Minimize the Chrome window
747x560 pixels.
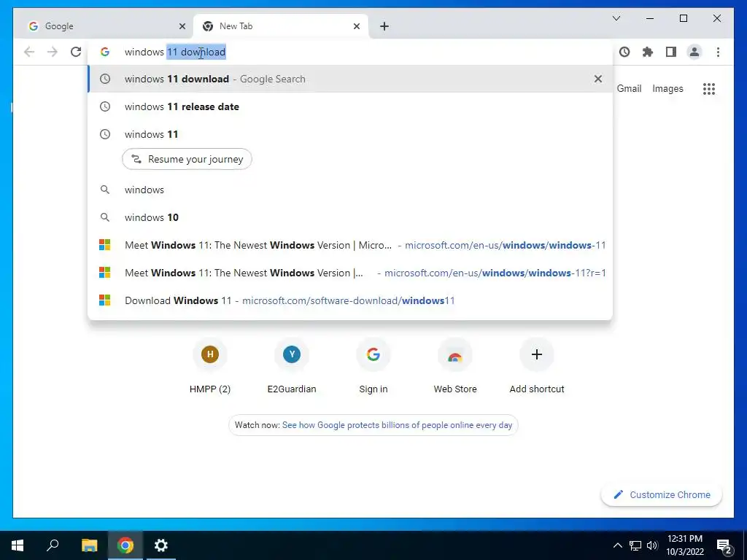tap(650, 18)
